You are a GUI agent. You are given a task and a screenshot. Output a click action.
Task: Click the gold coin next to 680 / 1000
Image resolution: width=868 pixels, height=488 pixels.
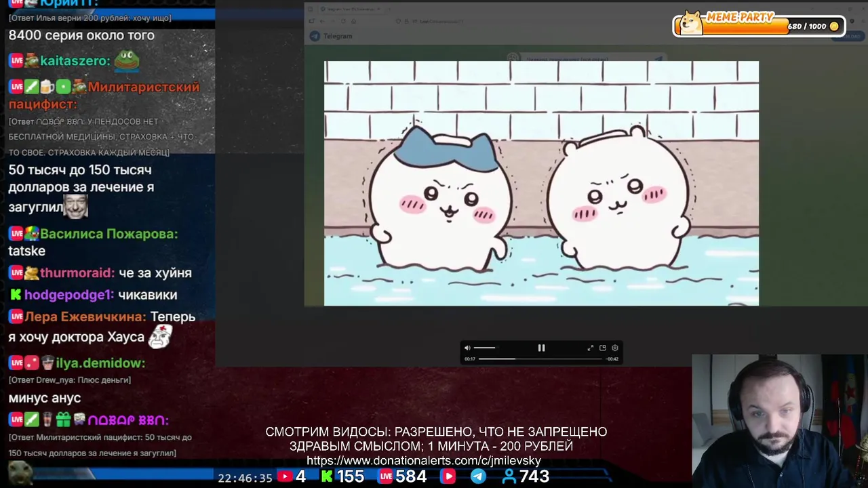(834, 26)
